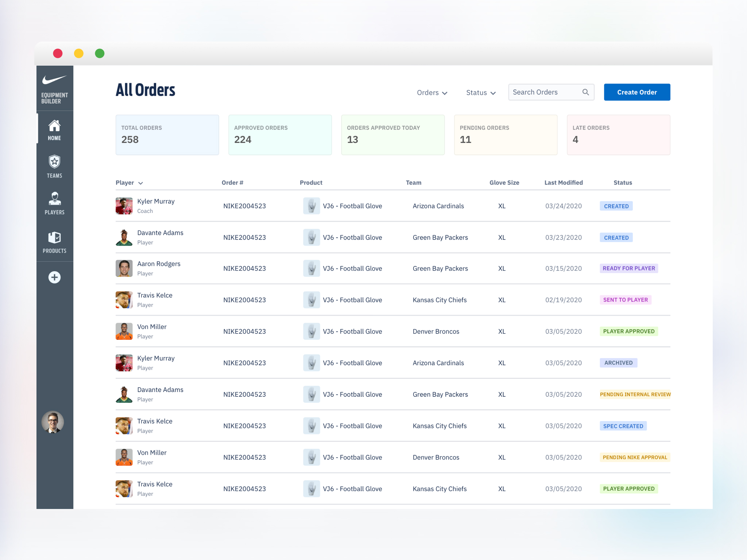Click the ARCHIVED status badge
The image size is (747, 560).
click(618, 363)
